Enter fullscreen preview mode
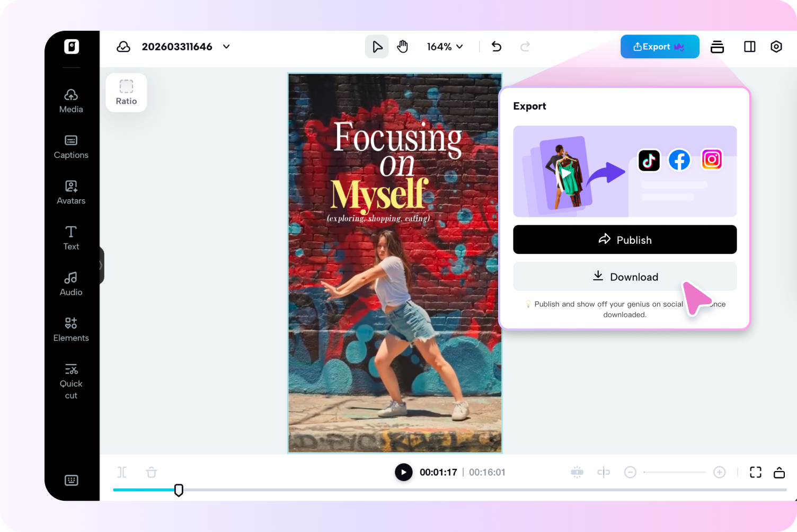 tap(756, 472)
